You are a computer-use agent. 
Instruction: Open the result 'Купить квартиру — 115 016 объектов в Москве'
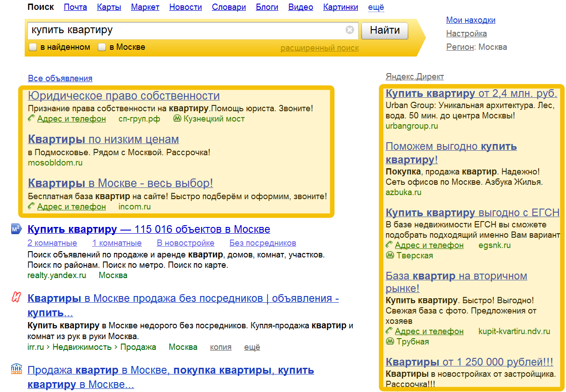[x=149, y=229]
